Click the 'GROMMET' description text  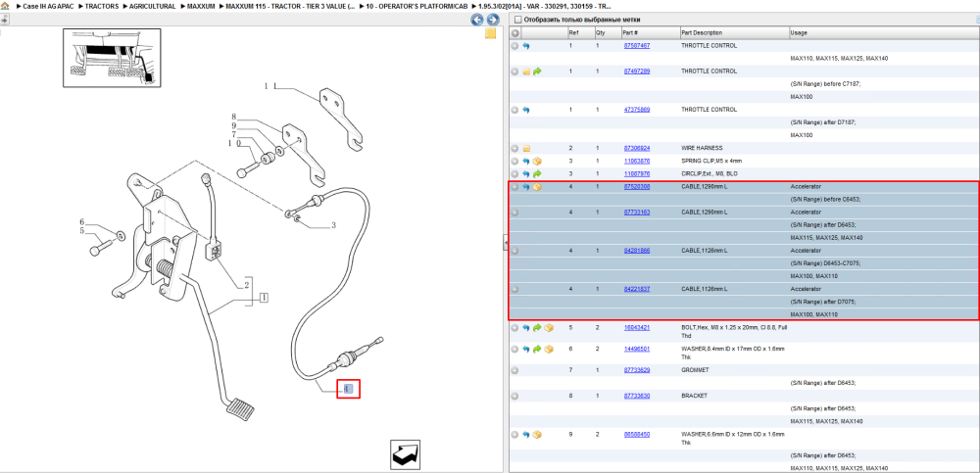point(694,370)
